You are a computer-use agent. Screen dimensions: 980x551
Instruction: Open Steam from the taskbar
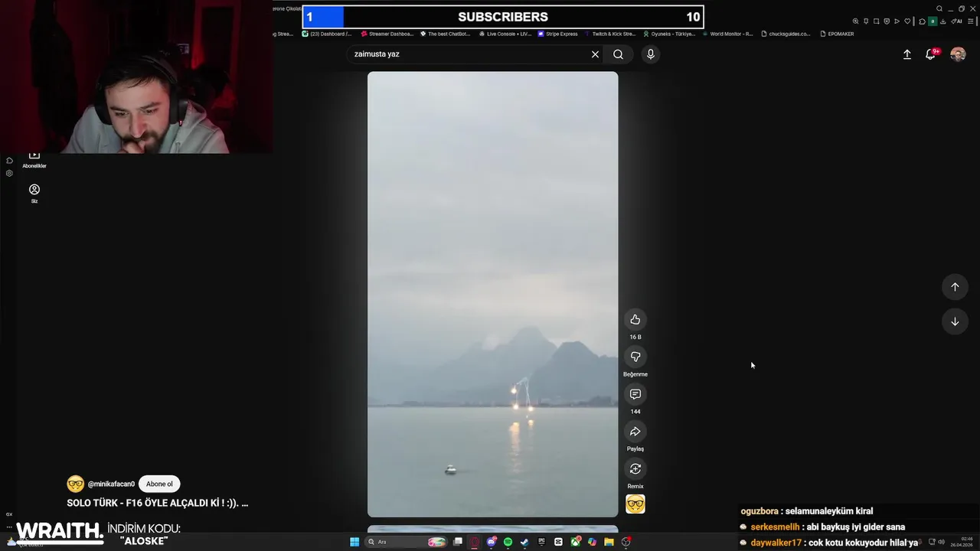pos(524,542)
